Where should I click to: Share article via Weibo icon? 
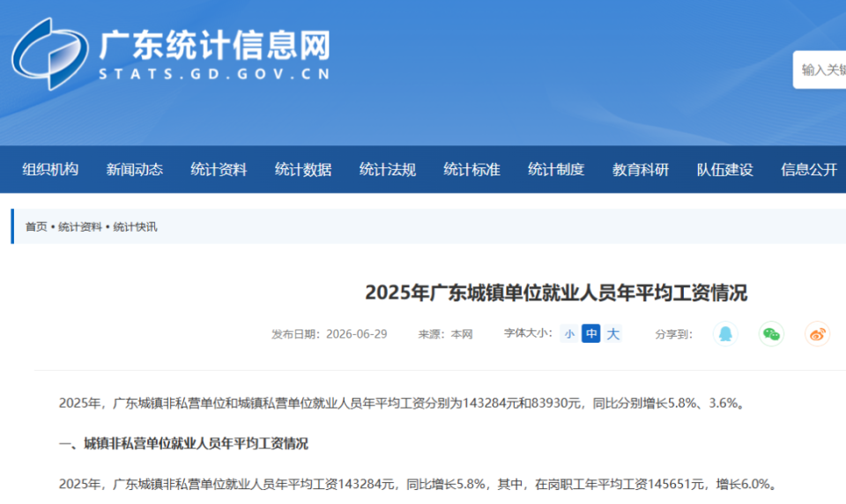pos(818,334)
